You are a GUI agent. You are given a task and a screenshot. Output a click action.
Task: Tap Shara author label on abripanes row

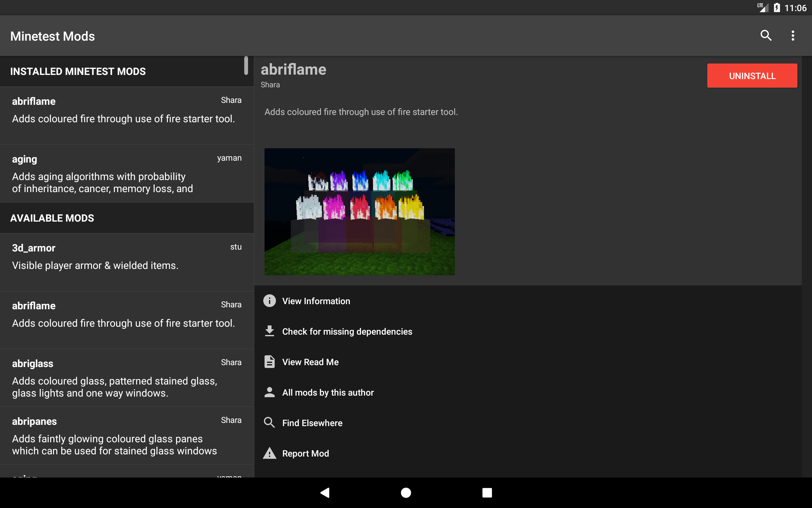coord(231,420)
